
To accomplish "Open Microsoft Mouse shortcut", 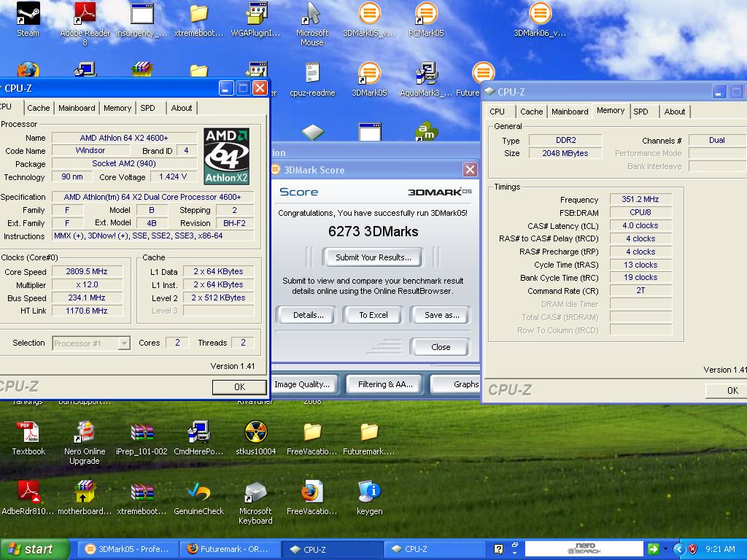I will point(312,23).
